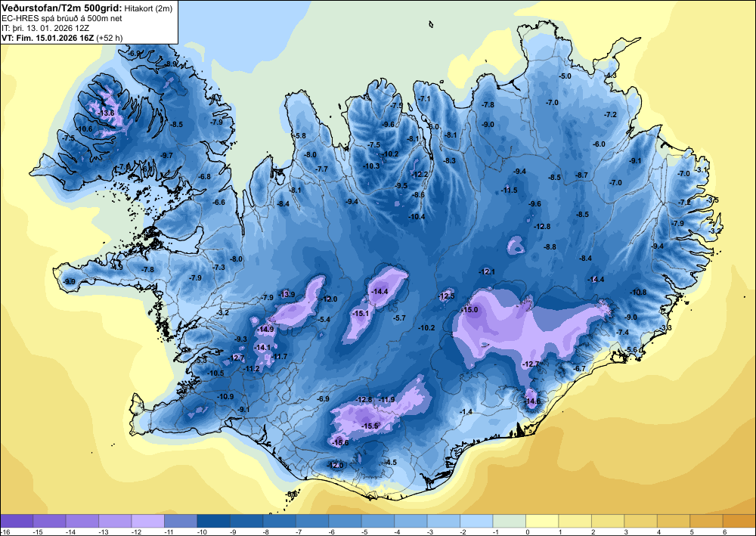Click the -5.6 temperature value
Viewport: 756px width, 536px height.
pyautogui.click(x=631, y=350)
